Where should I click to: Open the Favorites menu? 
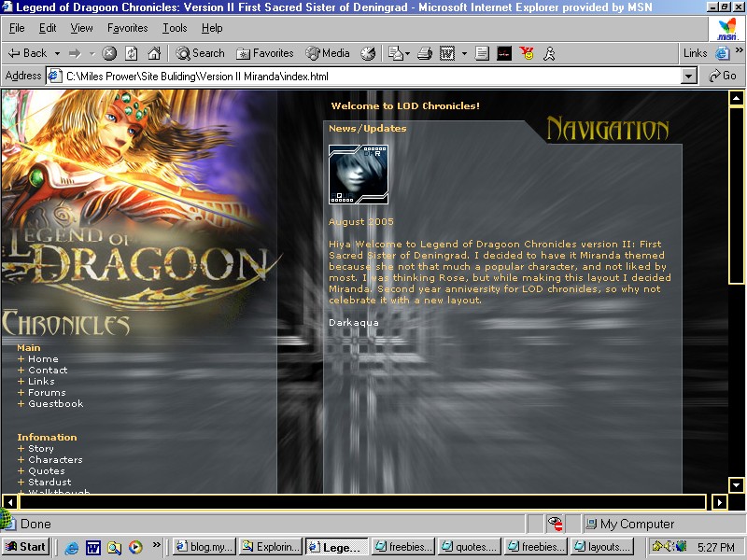pos(127,29)
